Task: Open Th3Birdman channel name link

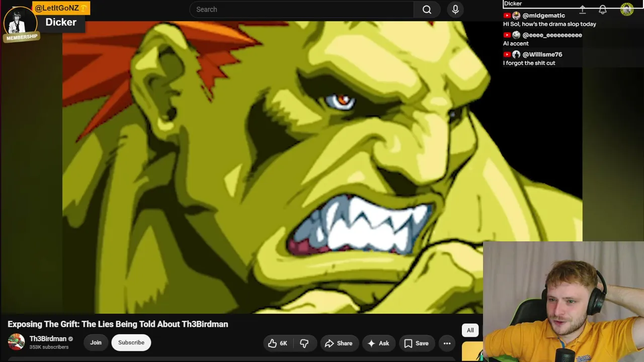Action: pyautogui.click(x=48, y=339)
